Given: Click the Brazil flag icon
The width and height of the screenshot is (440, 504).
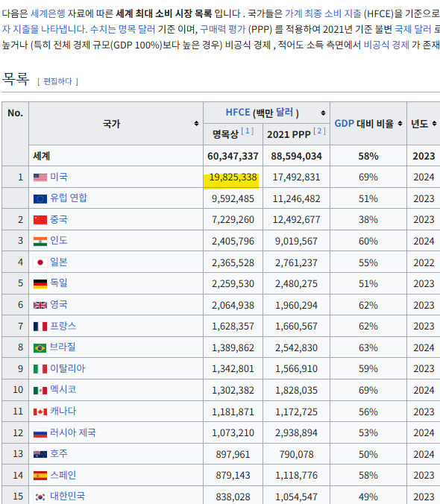Looking at the screenshot, I should [40, 347].
